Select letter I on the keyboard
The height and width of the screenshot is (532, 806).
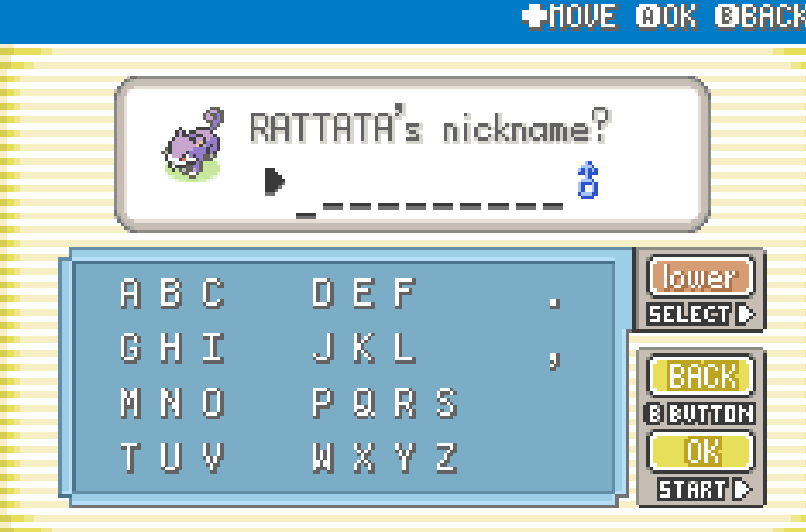[213, 348]
